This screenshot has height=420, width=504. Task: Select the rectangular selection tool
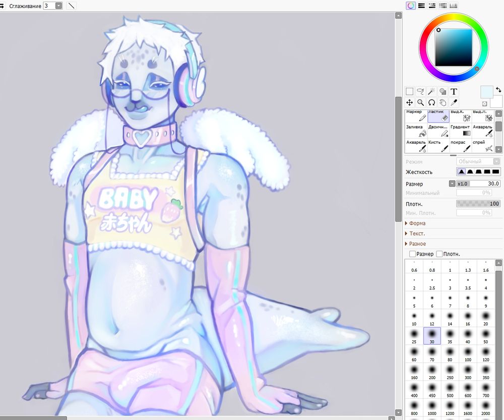point(409,92)
